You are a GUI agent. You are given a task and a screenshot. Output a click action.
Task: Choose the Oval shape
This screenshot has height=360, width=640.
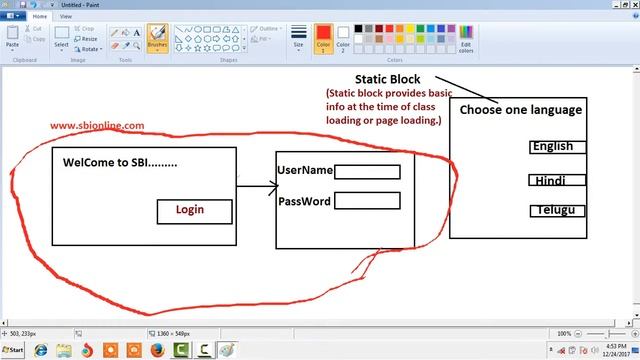tap(198, 30)
